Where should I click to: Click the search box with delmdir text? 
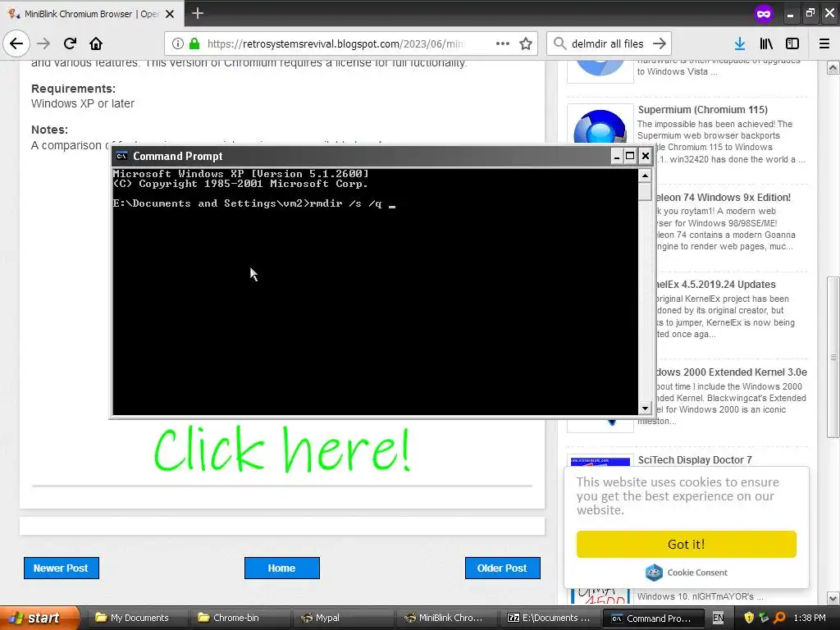pos(608,43)
